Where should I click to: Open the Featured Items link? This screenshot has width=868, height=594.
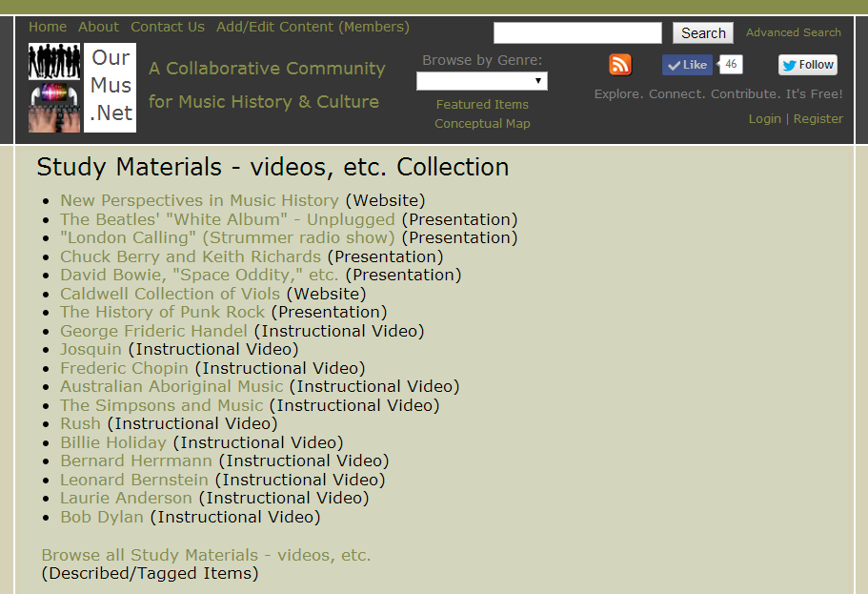482,104
